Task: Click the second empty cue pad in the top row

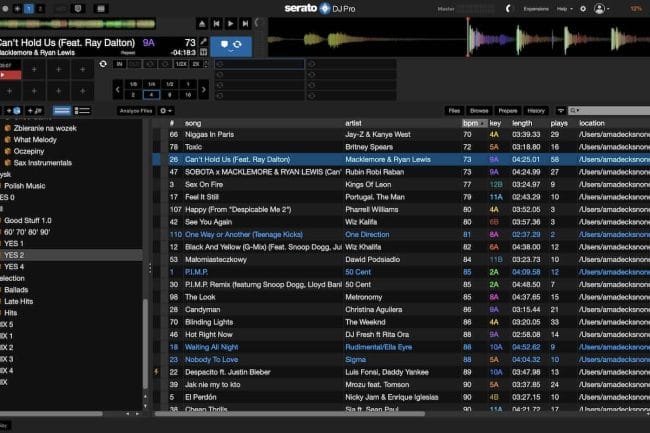Action: point(58,70)
